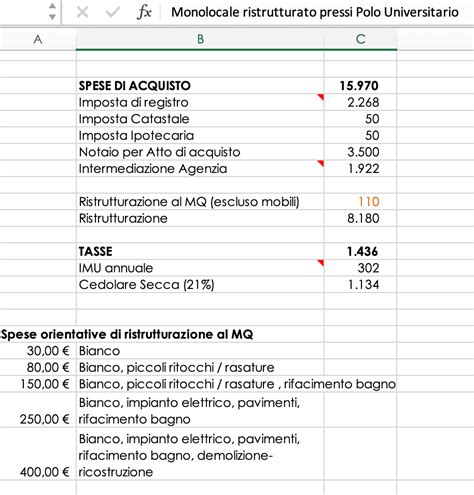Image resolution: width=474 pixels, height=495 pixels.
Task: Click inside the formula bar text
Action: click(x=315, y=12)
